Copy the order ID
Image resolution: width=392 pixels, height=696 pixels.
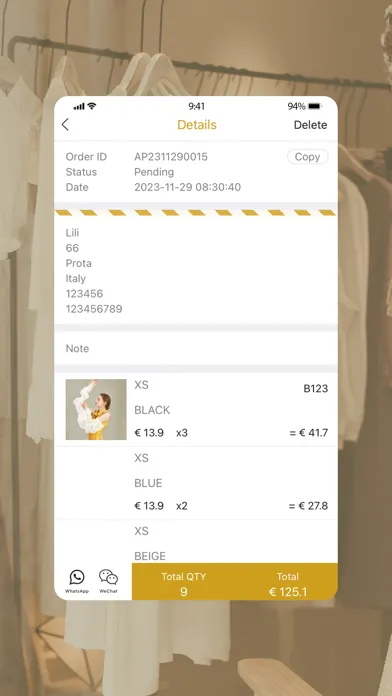pos(307,157)
